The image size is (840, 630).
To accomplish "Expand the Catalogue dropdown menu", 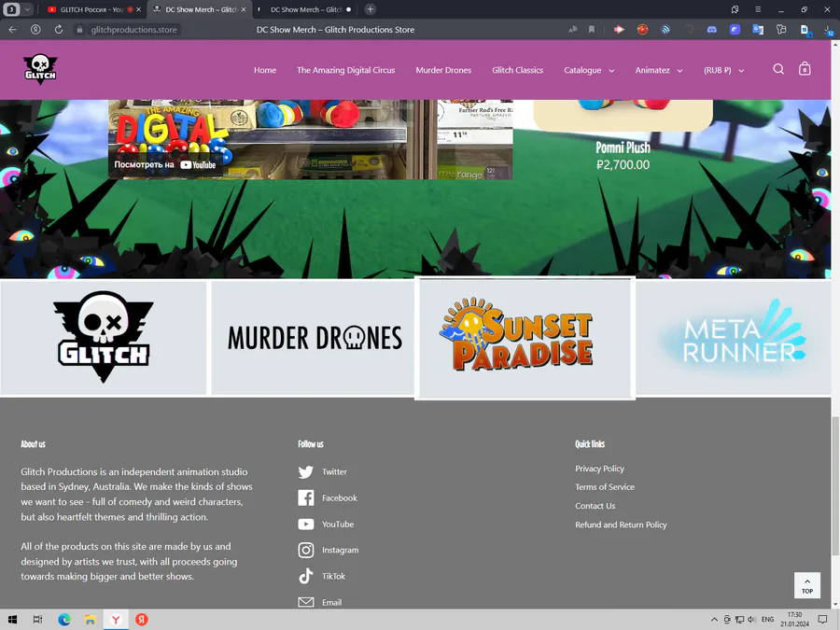I will click(x=589, y=70).
